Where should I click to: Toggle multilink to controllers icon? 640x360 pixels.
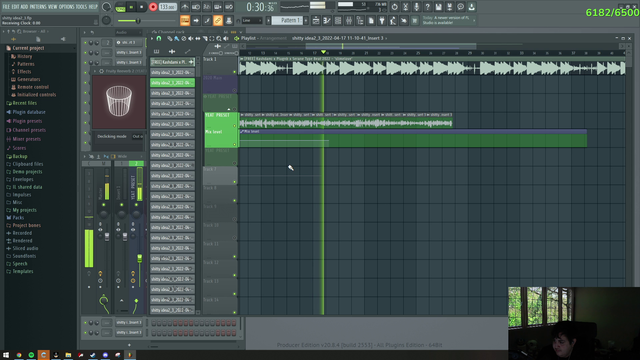pyautogui.click(x=218, y=20)
